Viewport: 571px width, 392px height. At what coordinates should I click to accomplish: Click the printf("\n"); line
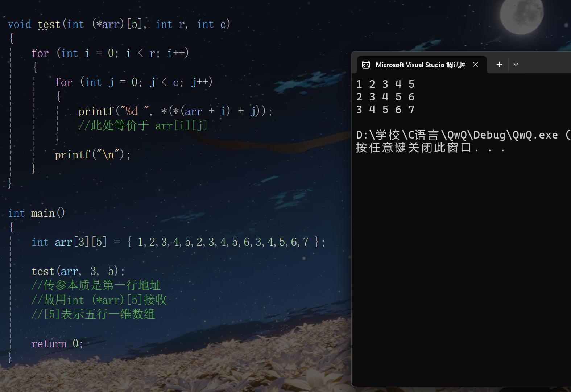92,155
